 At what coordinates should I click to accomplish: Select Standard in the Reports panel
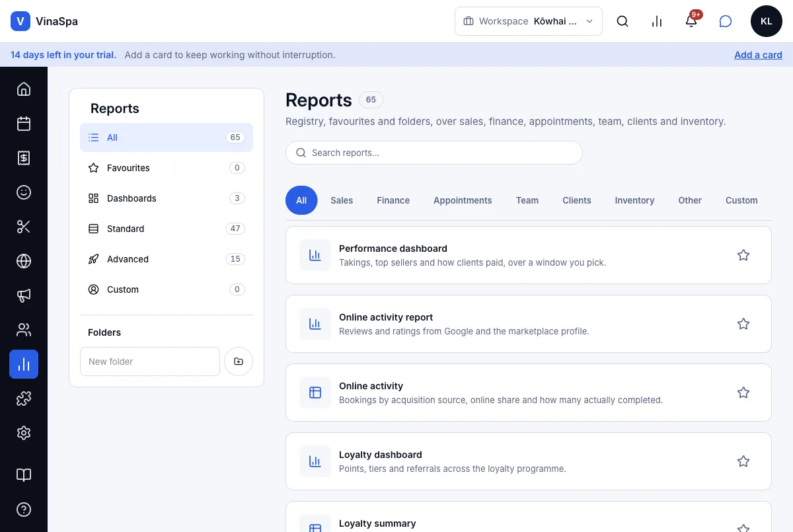pos(167,229)
